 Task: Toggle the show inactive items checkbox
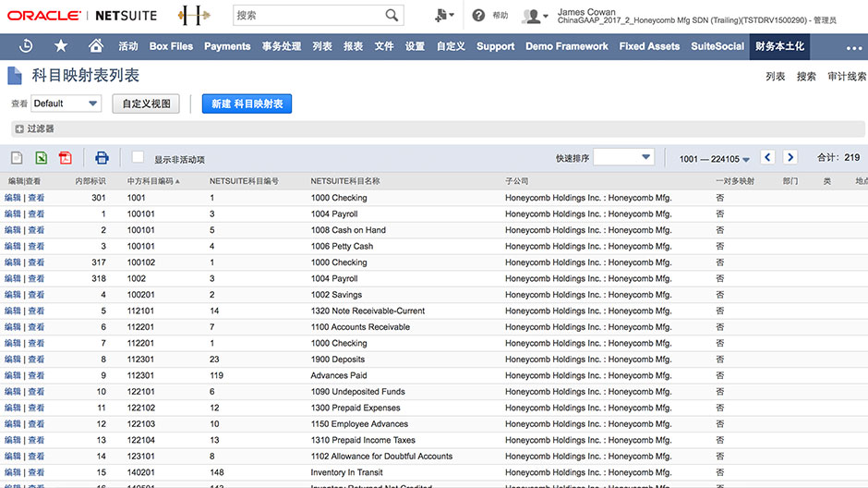[x=138, y=157]
